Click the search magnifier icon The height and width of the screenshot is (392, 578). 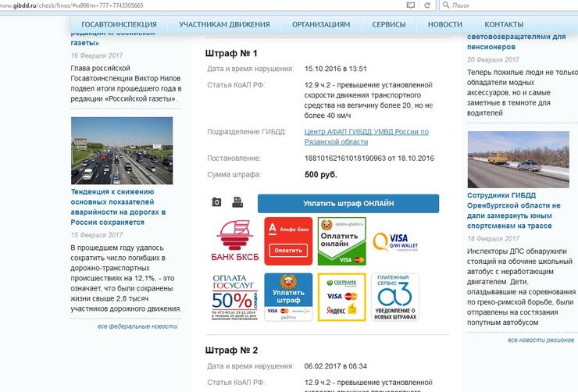pos(446,5)
